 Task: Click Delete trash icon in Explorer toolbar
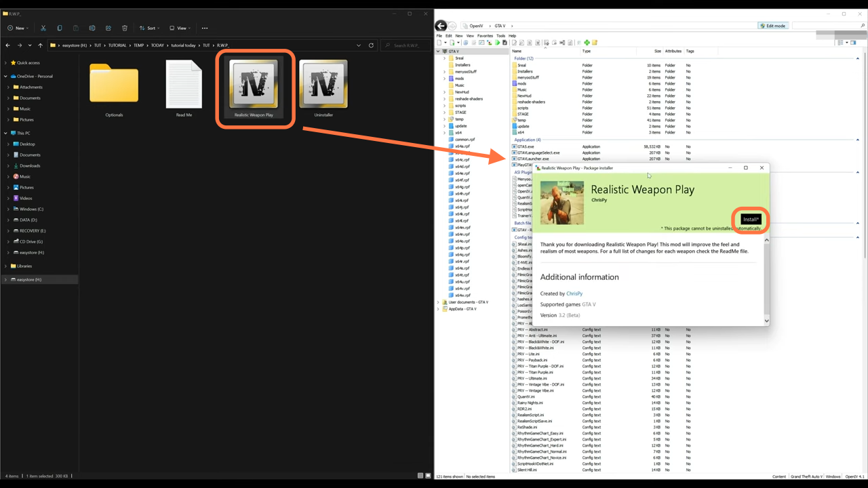125,28
